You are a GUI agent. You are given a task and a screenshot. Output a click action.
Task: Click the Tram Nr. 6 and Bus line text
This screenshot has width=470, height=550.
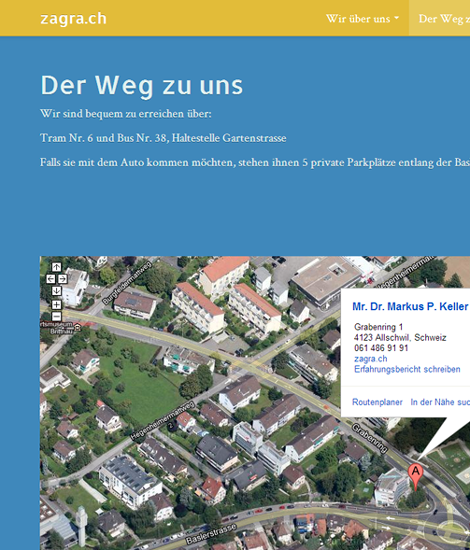pos(163,138)
